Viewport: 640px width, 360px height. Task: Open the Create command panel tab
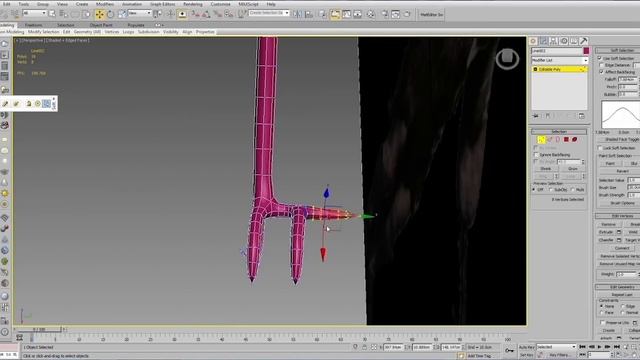coord(533,41)
